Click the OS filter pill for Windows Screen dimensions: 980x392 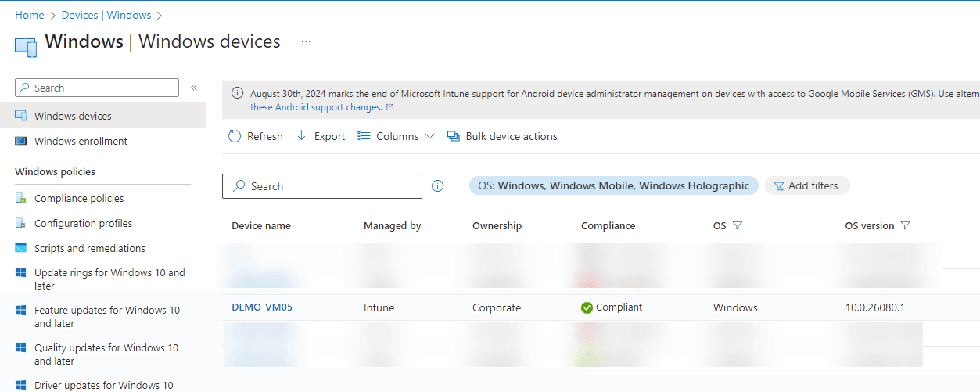[x=613, y=185]
